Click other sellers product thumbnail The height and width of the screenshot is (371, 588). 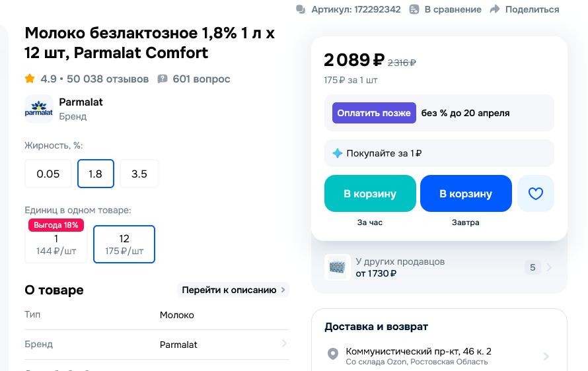tap(338, 267)
